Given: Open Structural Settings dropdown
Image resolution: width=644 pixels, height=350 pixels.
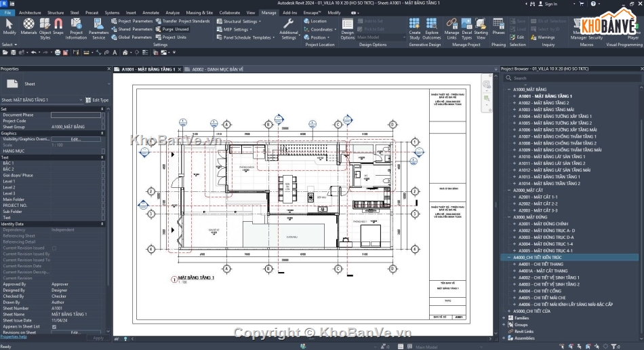Looking at the screenshot, I should pyautogui.click(x=238, y=21).
